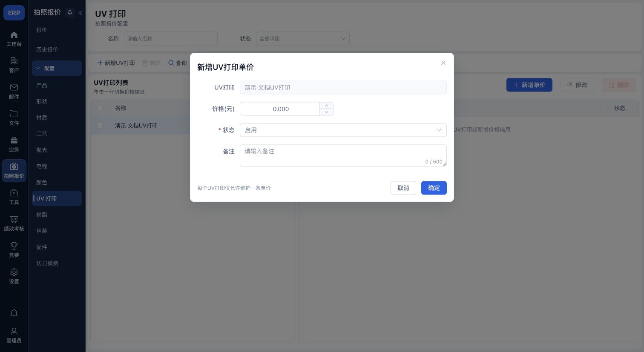The width and height of the screenshot is (644, 352).
Task: Open the 邮件 mail sidebar icon
Action: point(14,92)
